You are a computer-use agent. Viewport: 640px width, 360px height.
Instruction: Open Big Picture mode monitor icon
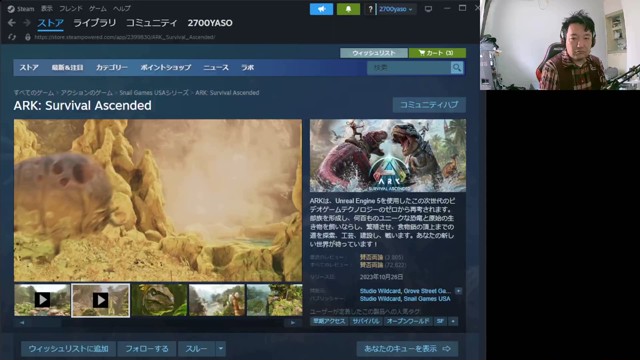point(428,9)
